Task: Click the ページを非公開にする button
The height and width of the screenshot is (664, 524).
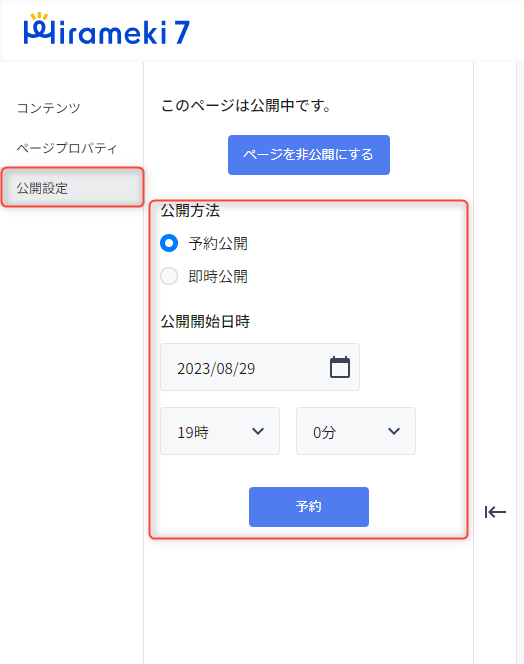Action: coord(309,155)
